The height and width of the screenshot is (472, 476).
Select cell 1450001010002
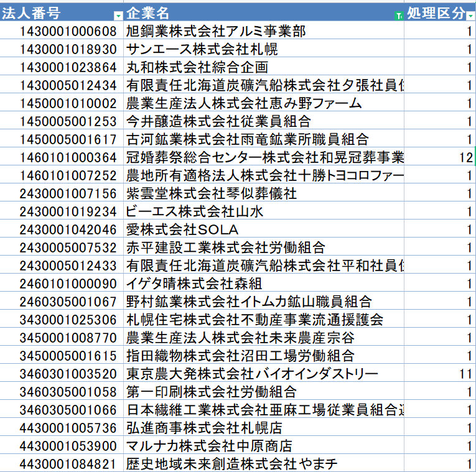click(62, 102)
